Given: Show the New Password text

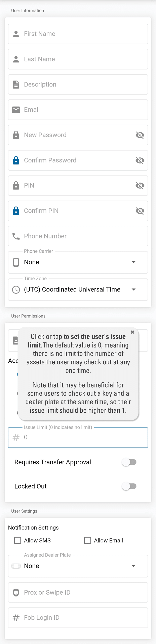Looking at the screenshot, I should point(140,135).
